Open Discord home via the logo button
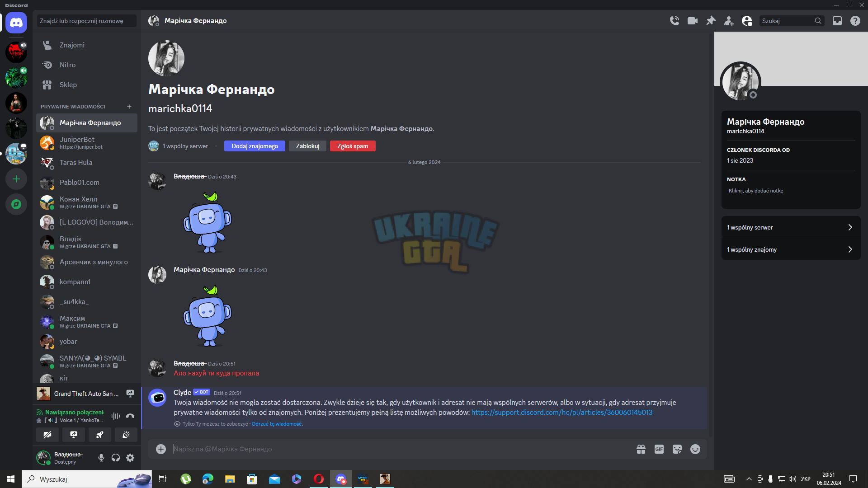 coord(16,23)
